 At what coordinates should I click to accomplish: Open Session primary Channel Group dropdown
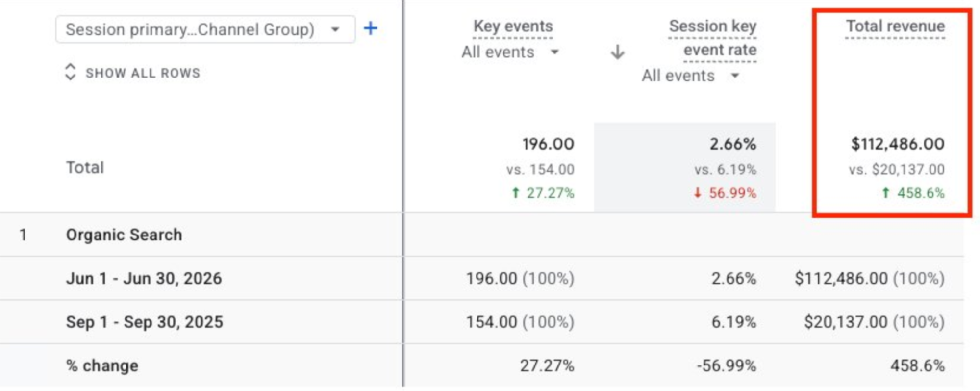pyautogui.click(x=205, y=29)
